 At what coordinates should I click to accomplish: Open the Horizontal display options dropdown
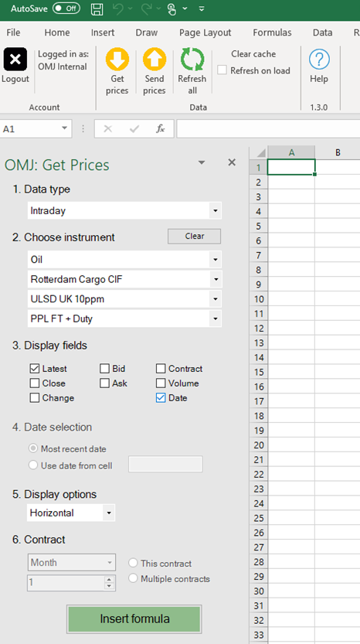109,513
